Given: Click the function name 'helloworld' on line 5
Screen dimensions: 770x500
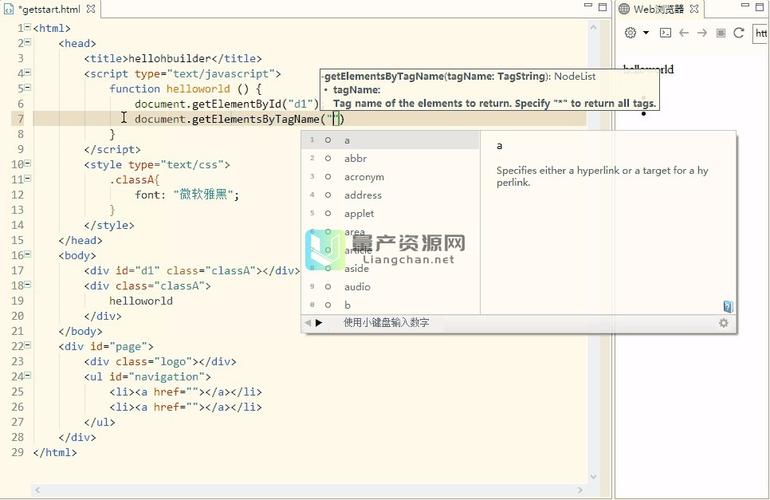Looking at the screenshot, I should (198, 89).
